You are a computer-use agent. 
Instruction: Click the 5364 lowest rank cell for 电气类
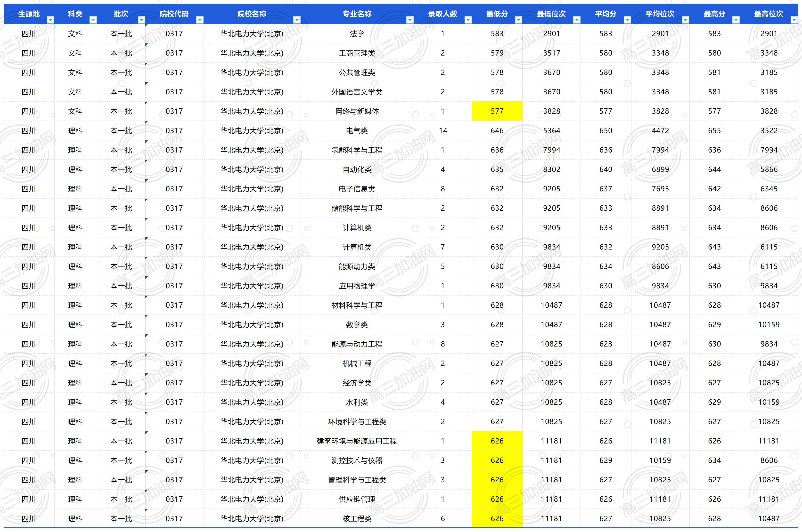(551, 131)
